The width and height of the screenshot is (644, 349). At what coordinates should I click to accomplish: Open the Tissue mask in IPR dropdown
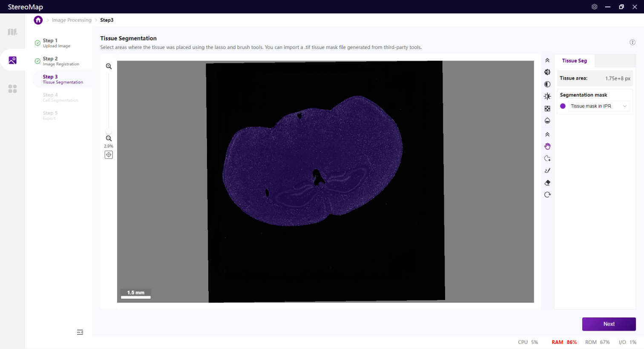[598, 106]
